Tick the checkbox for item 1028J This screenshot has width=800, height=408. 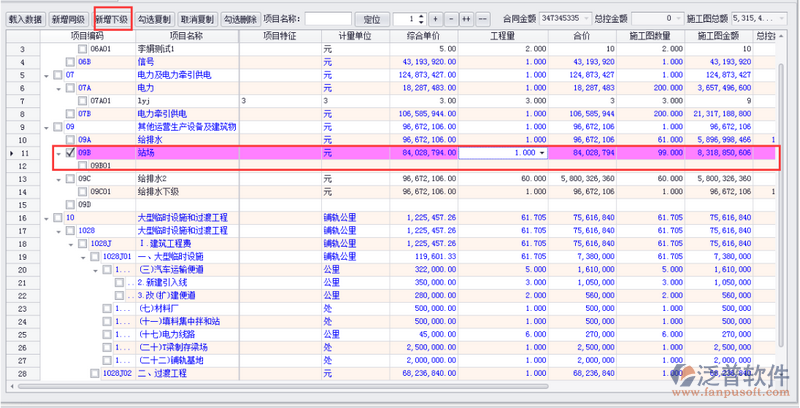(83, 244)
